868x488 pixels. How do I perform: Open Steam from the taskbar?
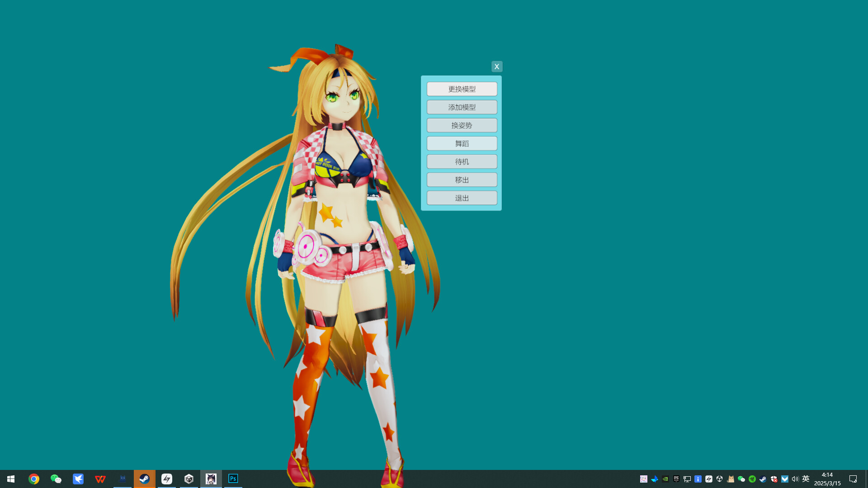(144, 479)
